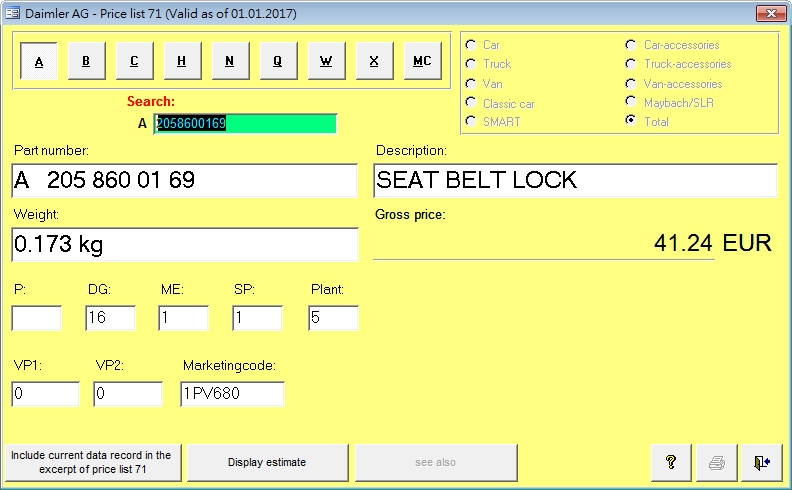Select prefix letter H button

click(x=182, y=61)
